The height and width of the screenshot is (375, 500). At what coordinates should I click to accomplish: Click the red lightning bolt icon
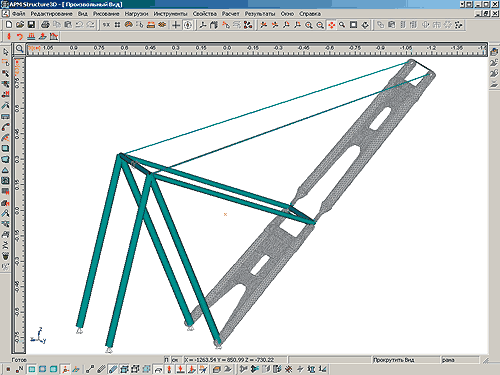[x=9, y=36]
